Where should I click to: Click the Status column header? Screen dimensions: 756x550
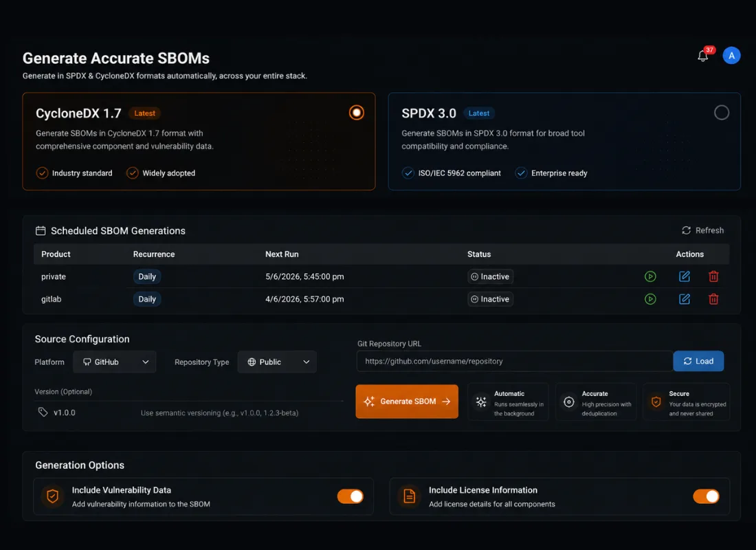coord(479,254)
